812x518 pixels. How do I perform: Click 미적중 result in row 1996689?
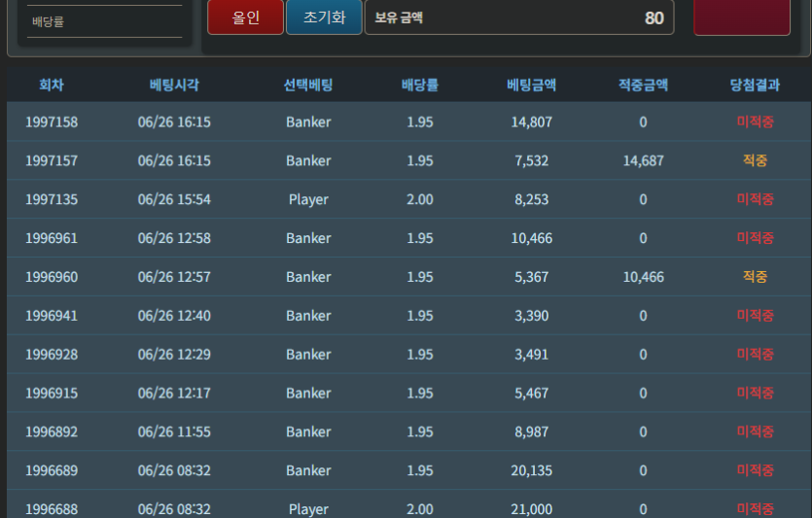755,471
